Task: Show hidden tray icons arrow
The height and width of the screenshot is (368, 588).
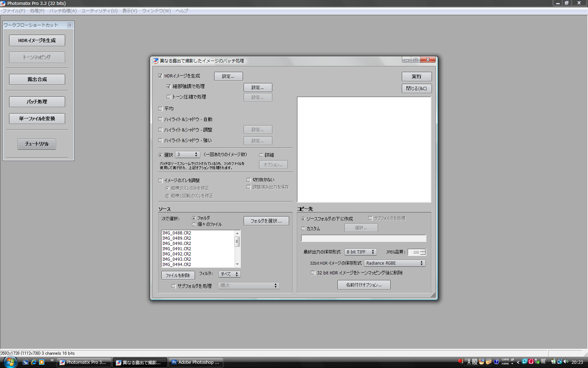Action: (518, 362)
